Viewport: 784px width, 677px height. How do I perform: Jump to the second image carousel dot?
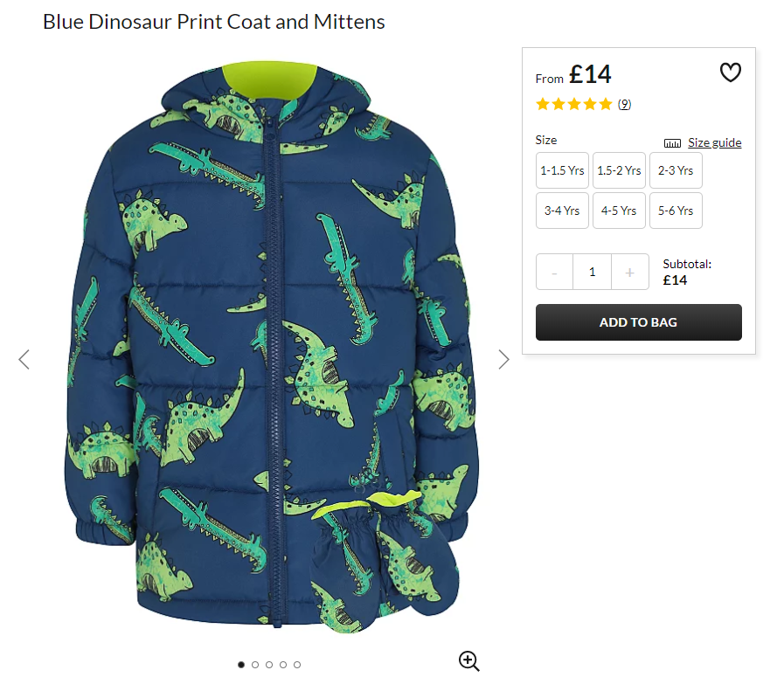(x=255, y=665)
